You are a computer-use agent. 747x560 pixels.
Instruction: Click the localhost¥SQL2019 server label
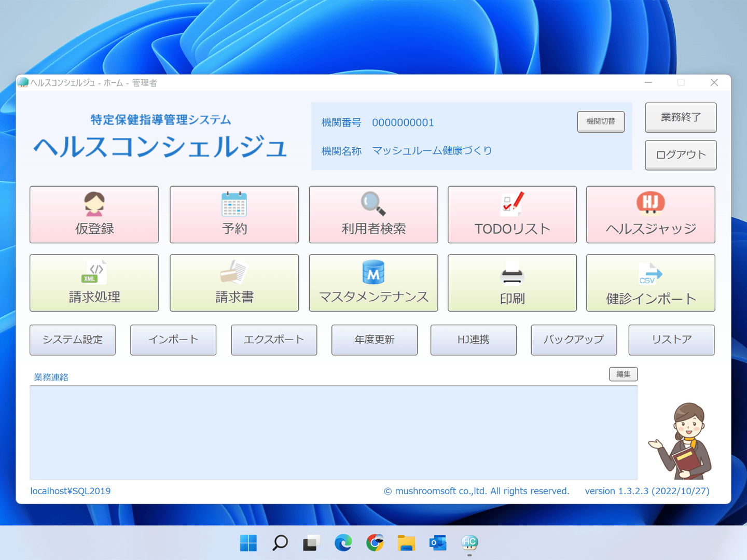[x=71, y=491]
